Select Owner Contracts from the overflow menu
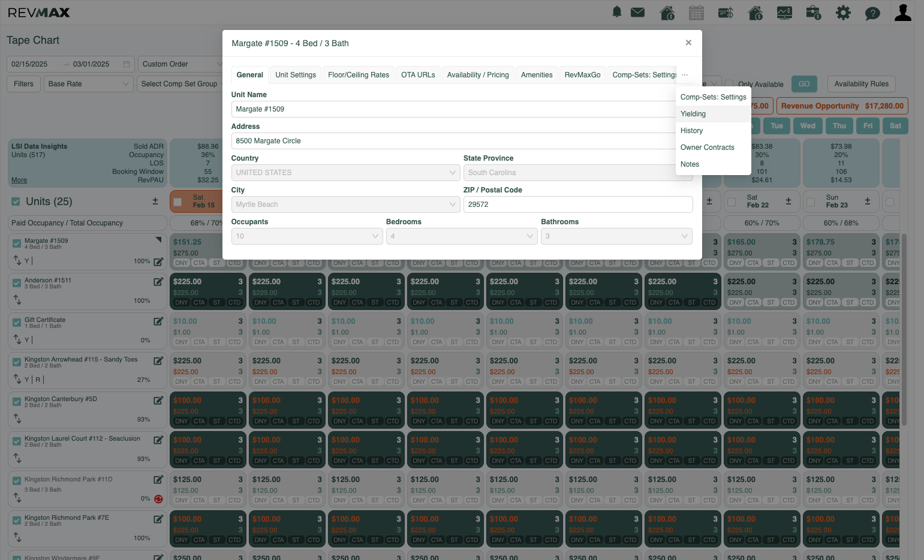 click(x=714, y=147)
